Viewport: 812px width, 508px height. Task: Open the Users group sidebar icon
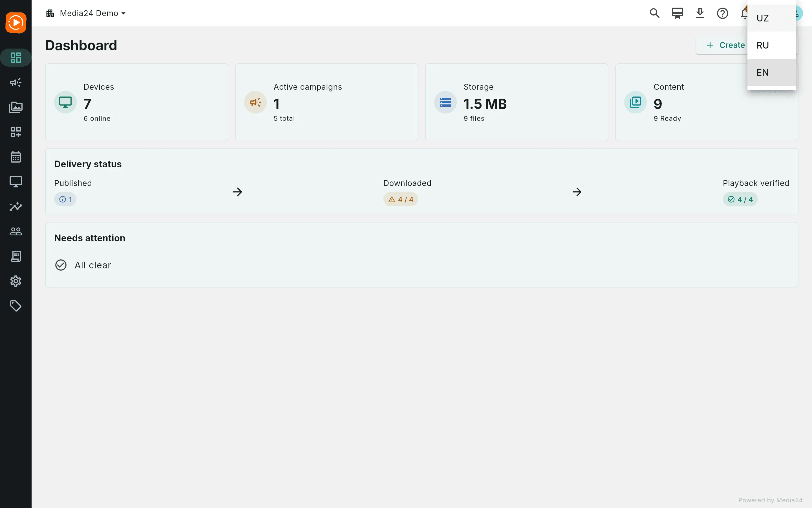click(16, 231)
